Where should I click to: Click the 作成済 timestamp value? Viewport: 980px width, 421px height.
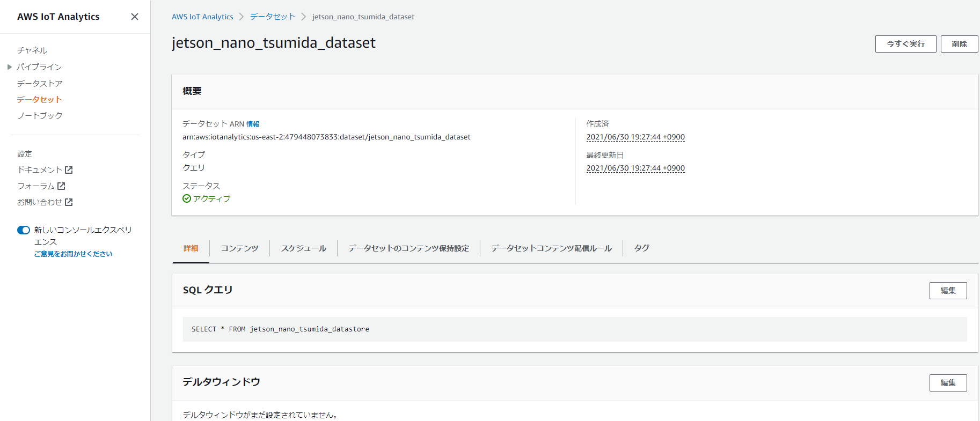(x=635, y=137)
